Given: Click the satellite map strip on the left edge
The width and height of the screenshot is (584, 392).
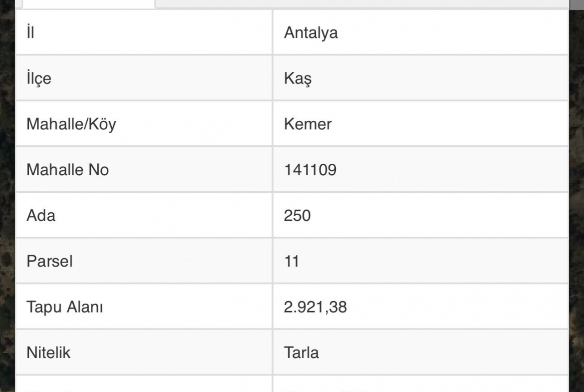Looking at the screenshot, I should pos(7,196).
